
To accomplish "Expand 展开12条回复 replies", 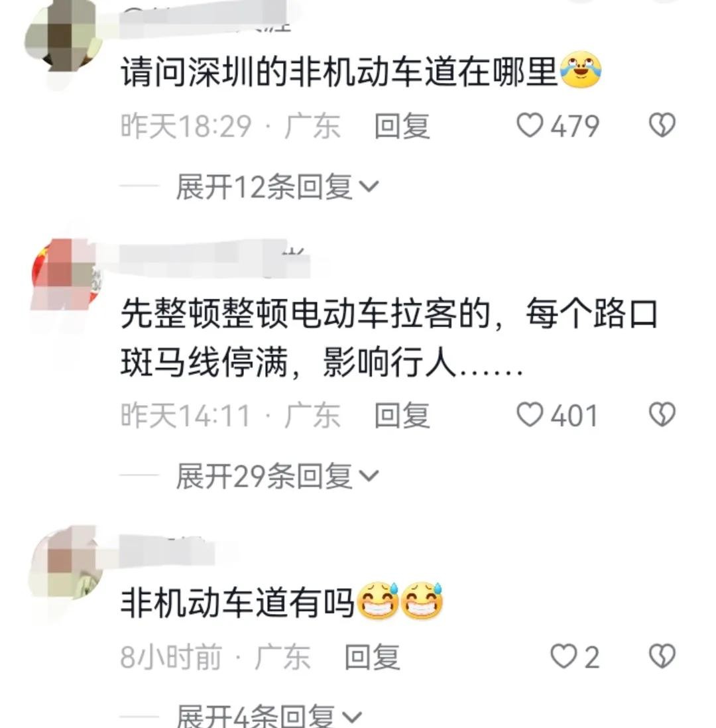I will (278, 187).
